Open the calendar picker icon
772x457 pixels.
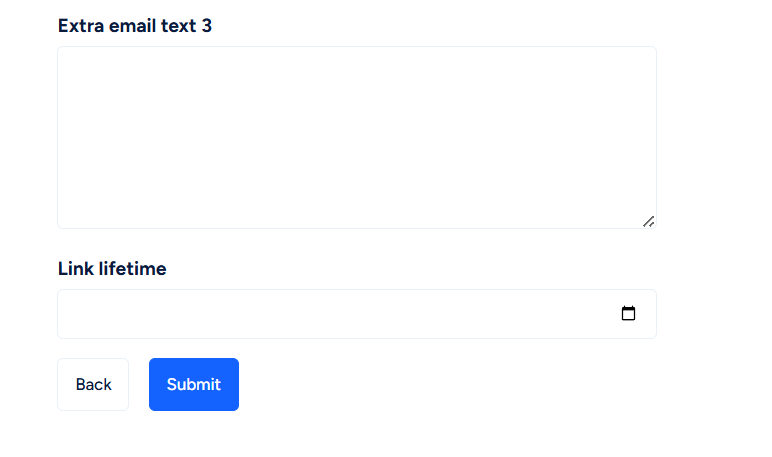(628, 313)
